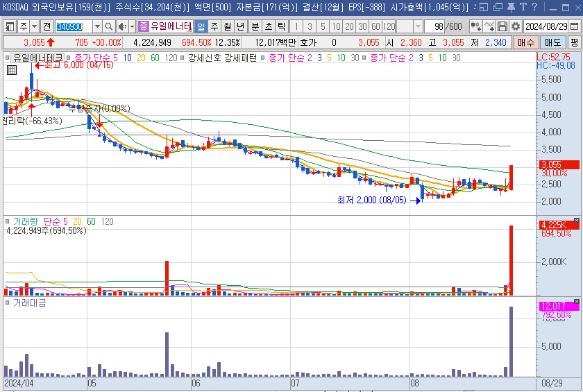
Task: Switch to 년 yearly chart period
Action: [x=241, y=26]
